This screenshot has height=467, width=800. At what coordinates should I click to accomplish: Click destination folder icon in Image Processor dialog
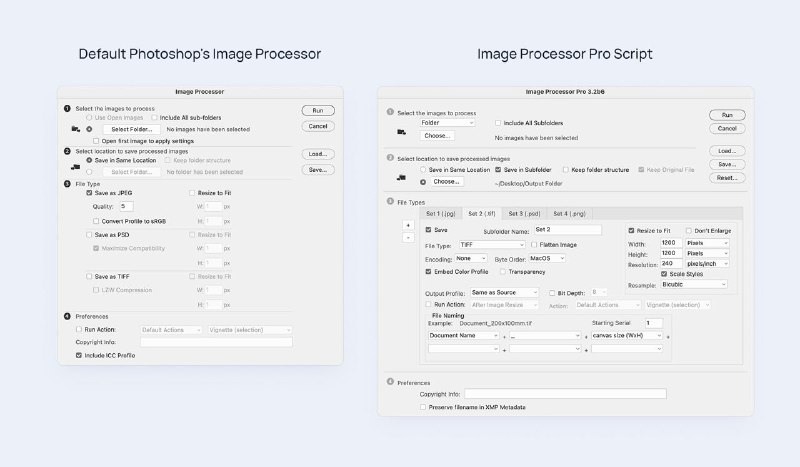76,166
